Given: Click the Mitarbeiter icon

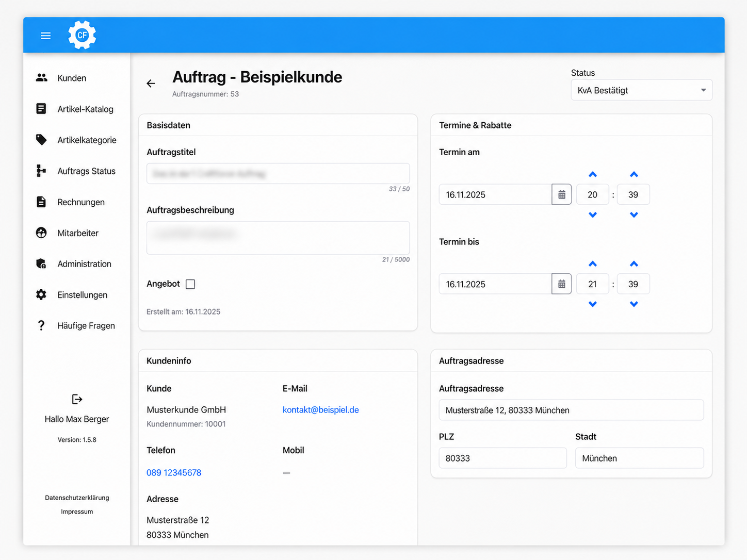Looking at the screenshot, I should pyautogui.click(x=41, y=233).
